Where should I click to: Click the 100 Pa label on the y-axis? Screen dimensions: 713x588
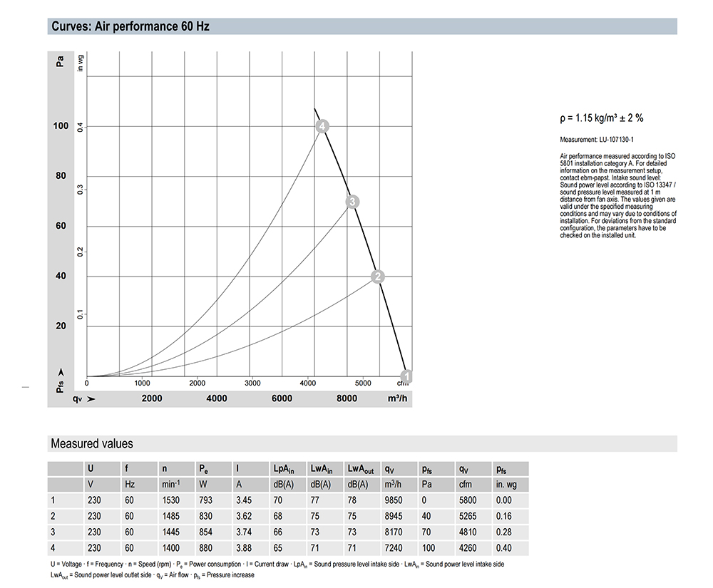point(61,126)
